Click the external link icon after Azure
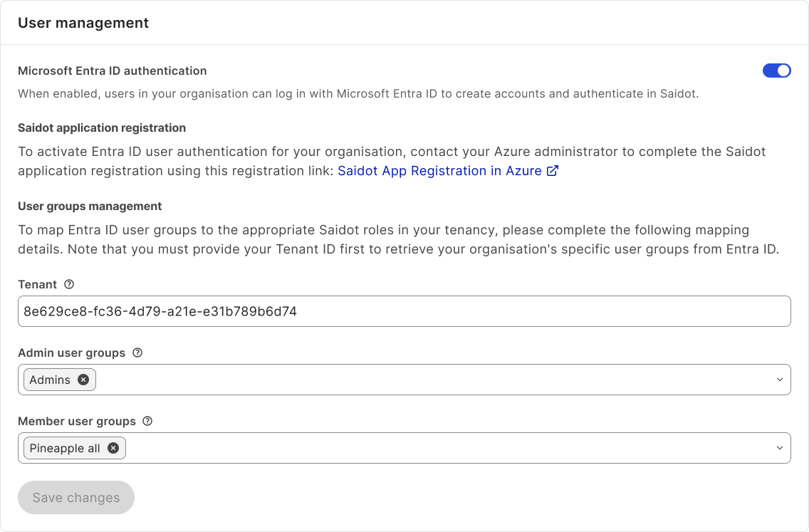This screenshot has width=809, height=532. coord(552,171)
